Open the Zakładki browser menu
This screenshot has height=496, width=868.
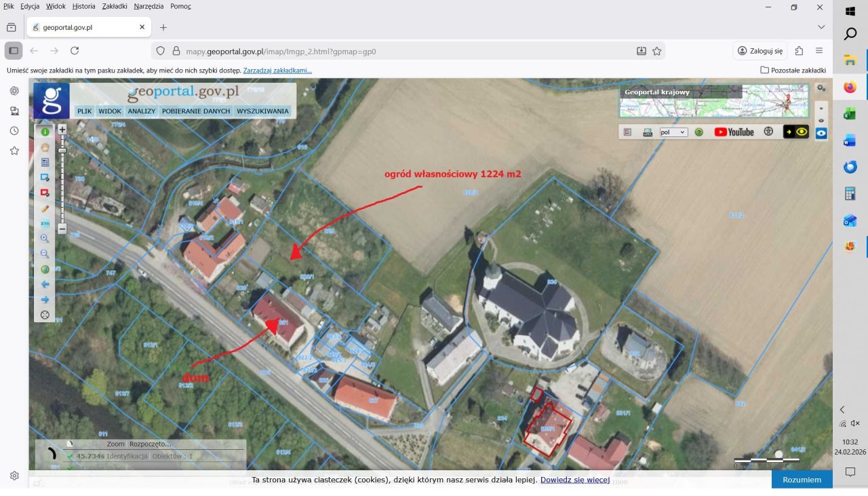coord(115,6)
